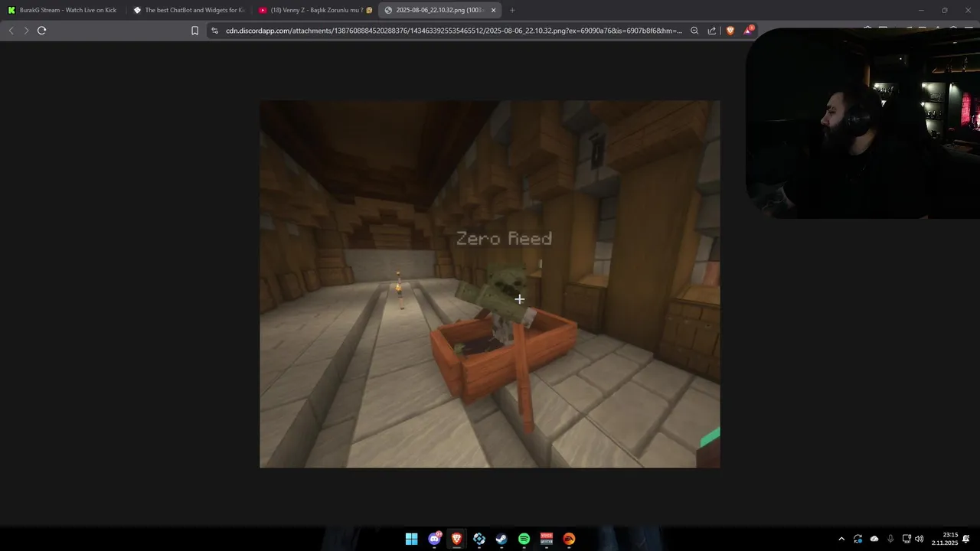Image resolution: width=980 pixels, height=551 pixels.
Task: Share this page using the share icon
Action: [x=712, y=31]
